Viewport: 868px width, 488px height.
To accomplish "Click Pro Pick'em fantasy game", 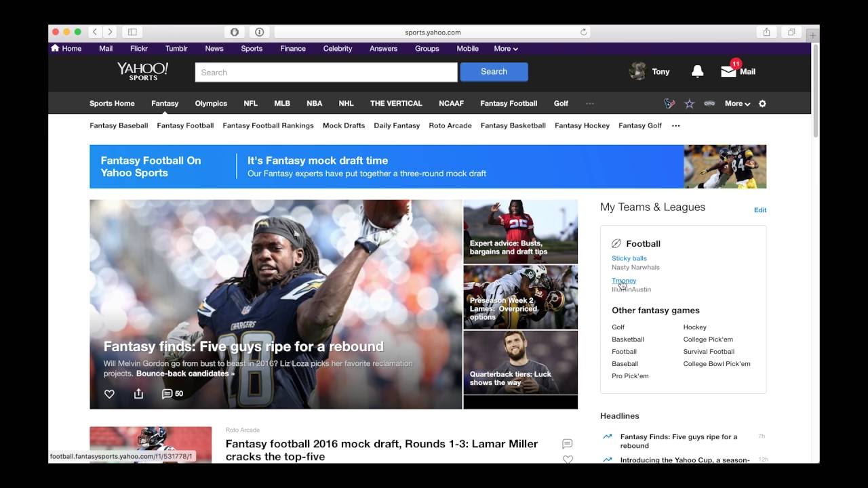I will (x=630, y=376).
